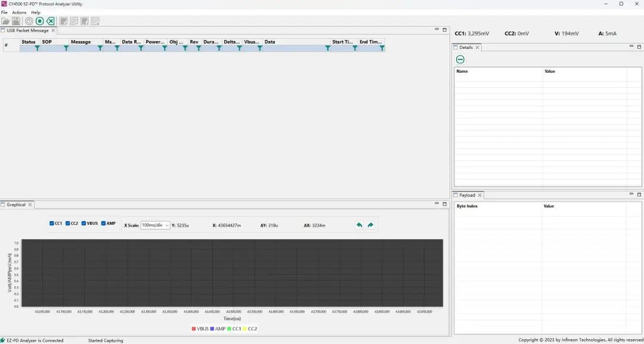Disable the AMP channel checkbox
Screen dimensions: 644x344
click(x=104, y=224)
